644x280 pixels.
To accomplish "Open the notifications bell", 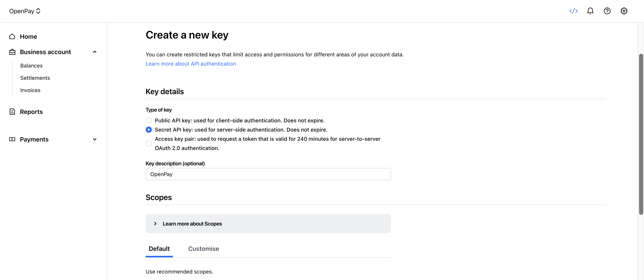I will [x=590, y=11].
